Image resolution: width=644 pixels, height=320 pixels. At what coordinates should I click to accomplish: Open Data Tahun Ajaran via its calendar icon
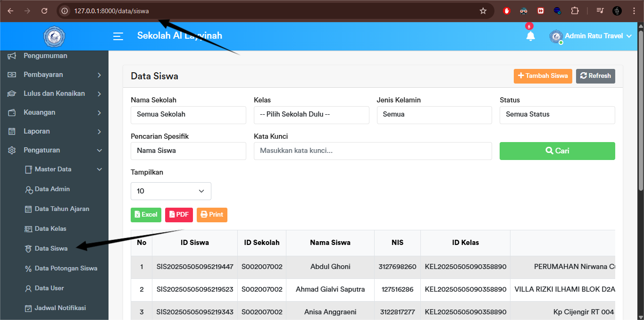(28, 209)
